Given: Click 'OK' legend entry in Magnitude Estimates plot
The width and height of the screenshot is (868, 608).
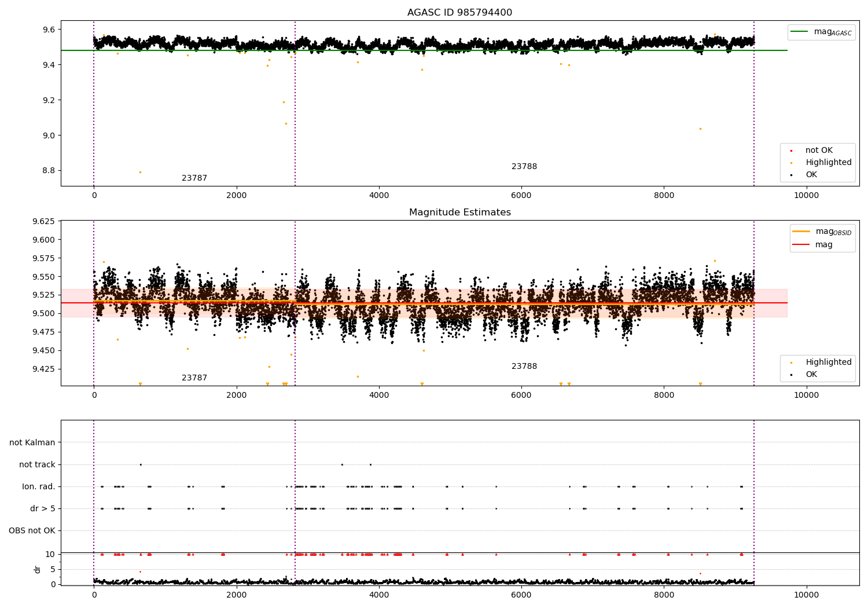Looking at the screenshot, I should coord(804,374).
